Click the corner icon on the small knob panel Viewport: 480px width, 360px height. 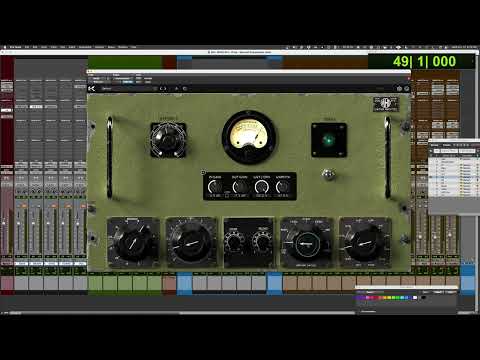click(x=203, y=173)
